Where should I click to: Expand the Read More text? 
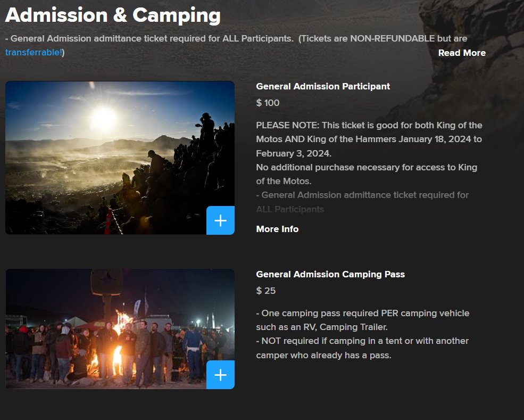point(462,53)
